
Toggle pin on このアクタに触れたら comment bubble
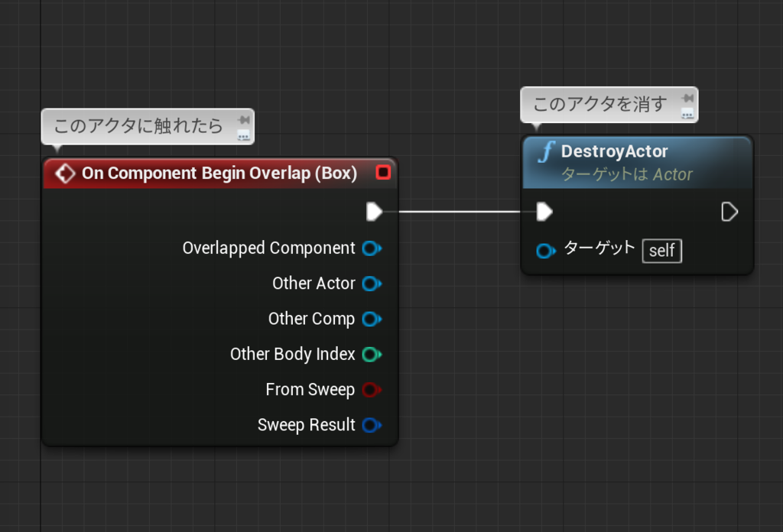coord(243,119)
